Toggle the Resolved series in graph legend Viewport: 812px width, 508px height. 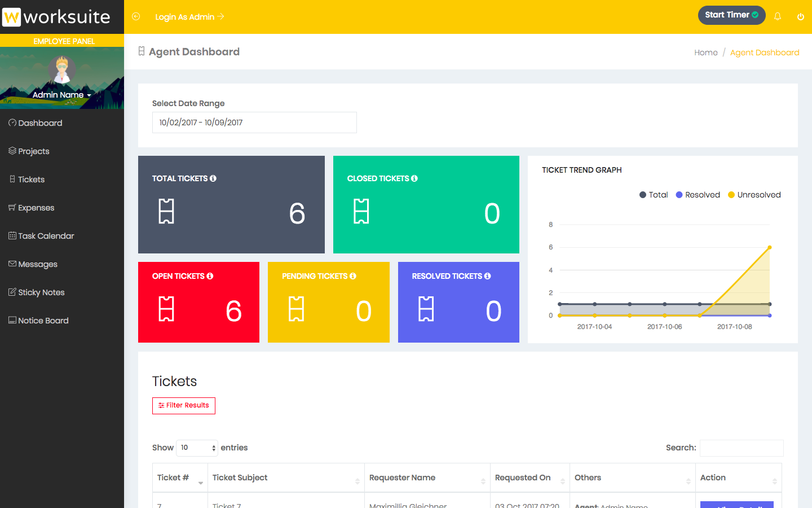click(x=698, y=195)
